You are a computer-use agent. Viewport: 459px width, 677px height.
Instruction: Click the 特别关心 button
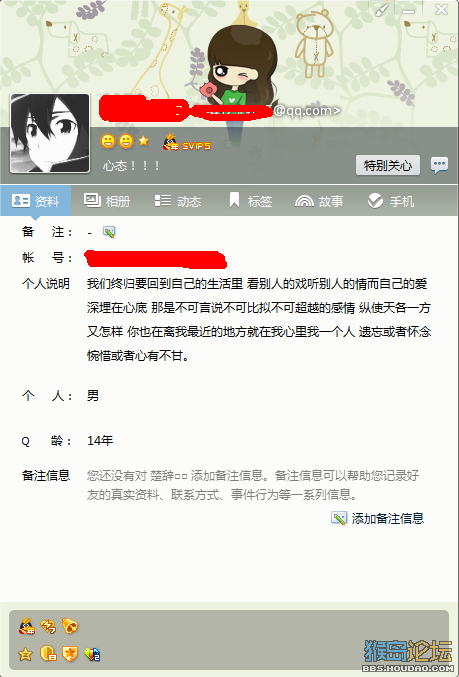[x=388, y=165]
